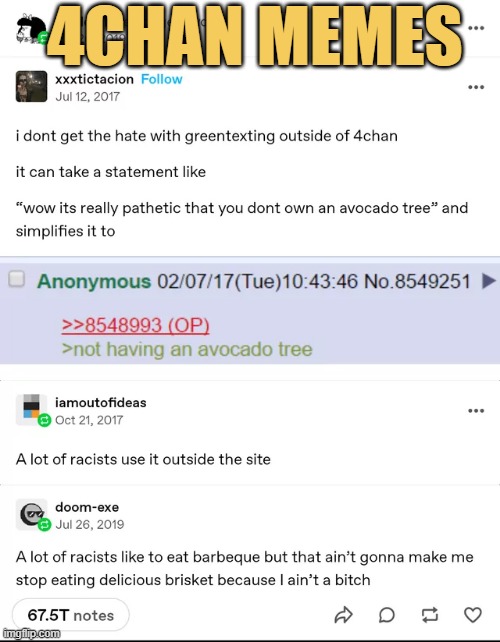
Task: Click the xxxtictacion profile thumbnail
Action: tap(32, 86)
